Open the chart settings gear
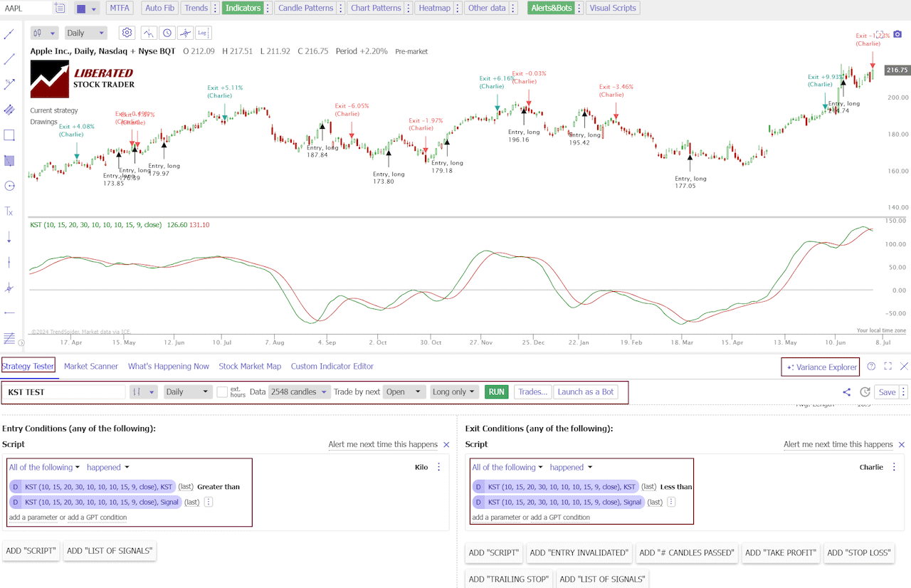 pyautogui.click(x=127, y=32)
